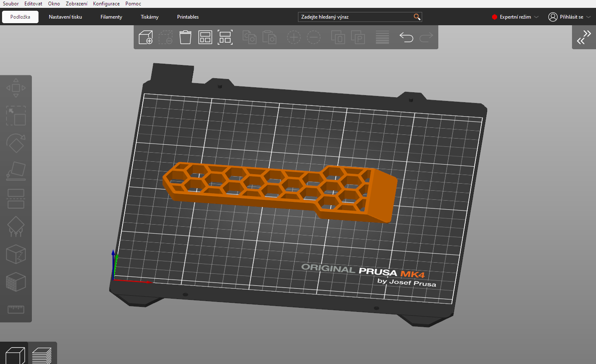Switch to 3D editor view cube
This screenshot has width=596, height=364.
tap(15, 355)
